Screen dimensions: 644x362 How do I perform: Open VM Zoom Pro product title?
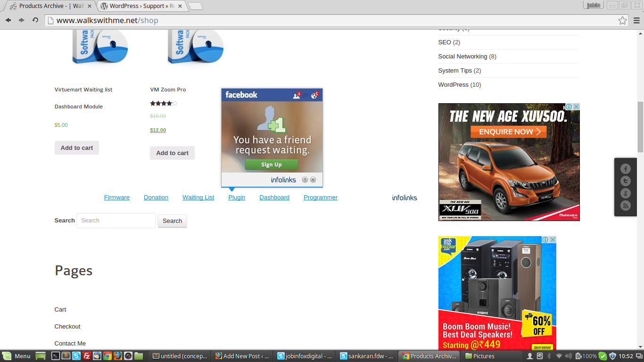pos(168,90)
